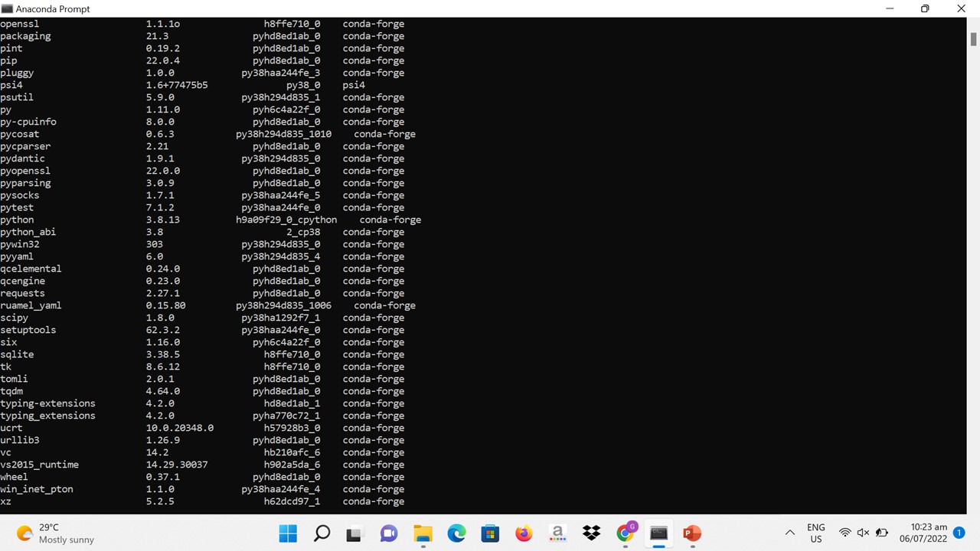Launch the Microsoft Store

[x=490, y=533]
